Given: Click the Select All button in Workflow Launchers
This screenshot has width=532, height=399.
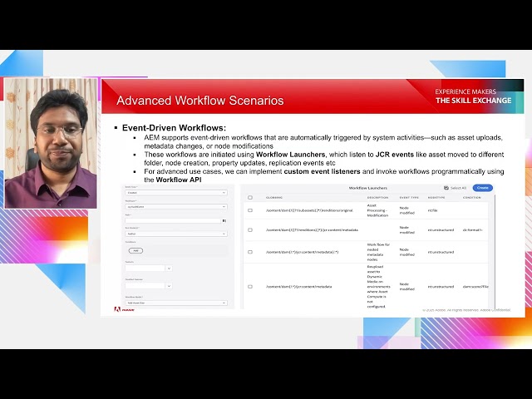Looking at the screenshot, I should click(456, 188).
